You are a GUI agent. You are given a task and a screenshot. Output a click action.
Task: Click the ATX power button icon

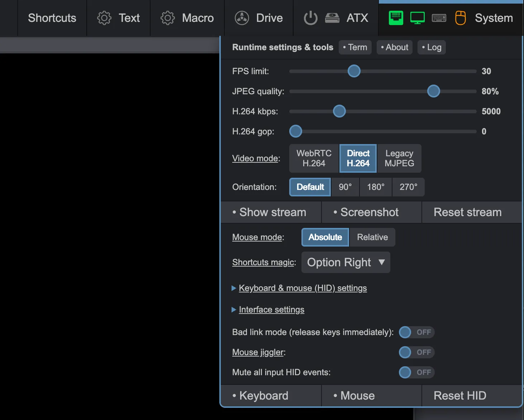(311, 18)
